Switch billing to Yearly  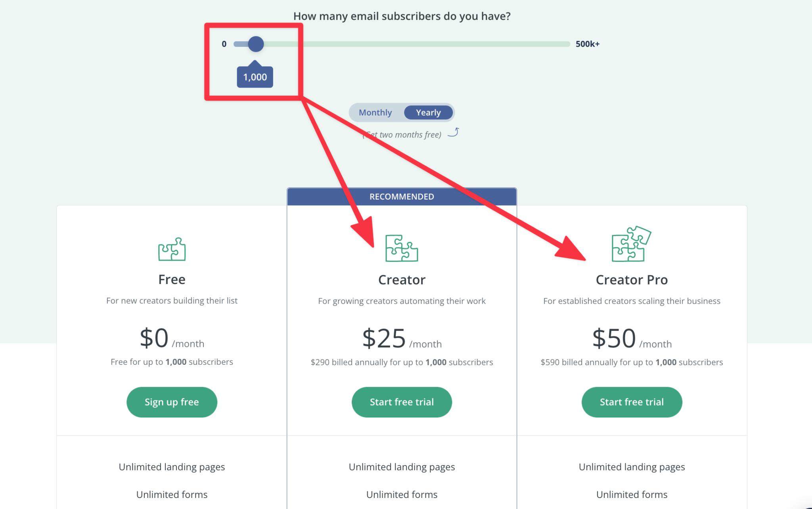click(x=428, y=112)
